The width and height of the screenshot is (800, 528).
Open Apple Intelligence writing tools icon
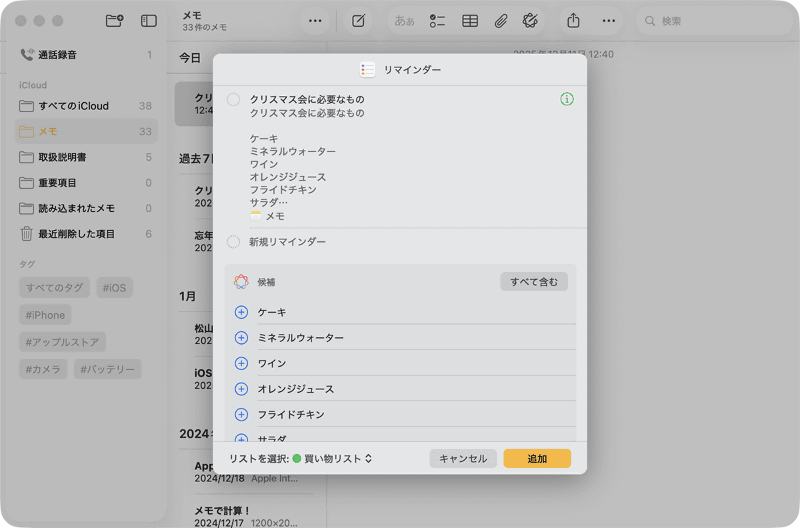531,21
